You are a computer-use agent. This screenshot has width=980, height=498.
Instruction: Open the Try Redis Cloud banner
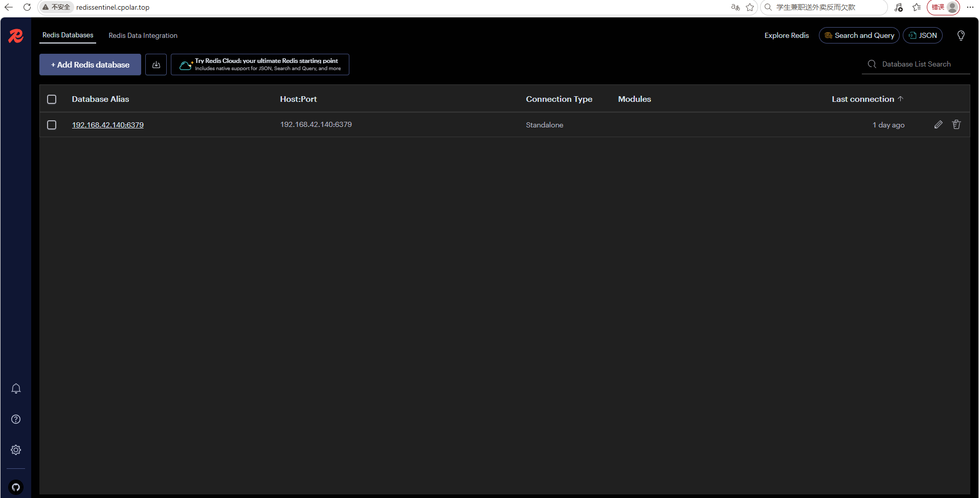click(260, 64)
